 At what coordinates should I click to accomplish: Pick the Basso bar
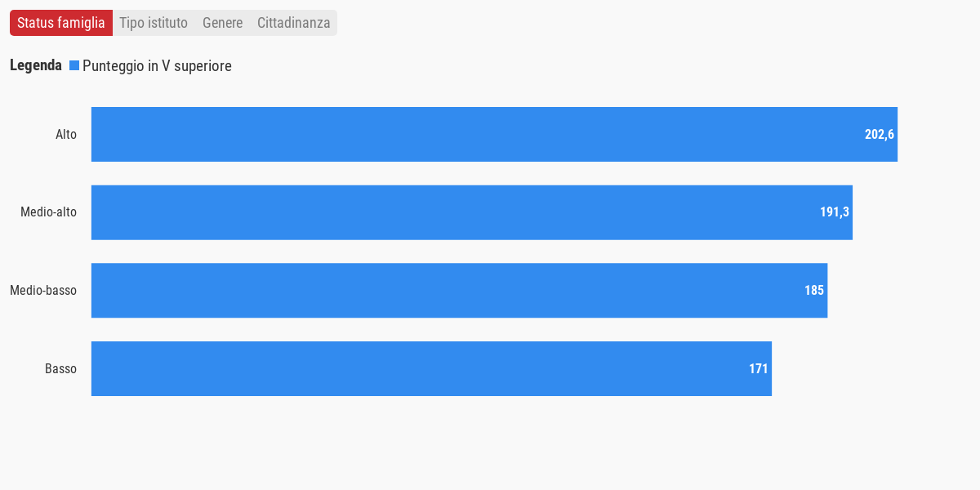(x=431, y=368)
